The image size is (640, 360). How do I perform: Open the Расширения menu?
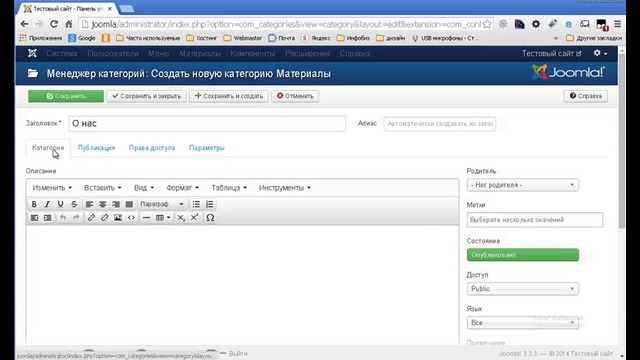coord(307,53)
